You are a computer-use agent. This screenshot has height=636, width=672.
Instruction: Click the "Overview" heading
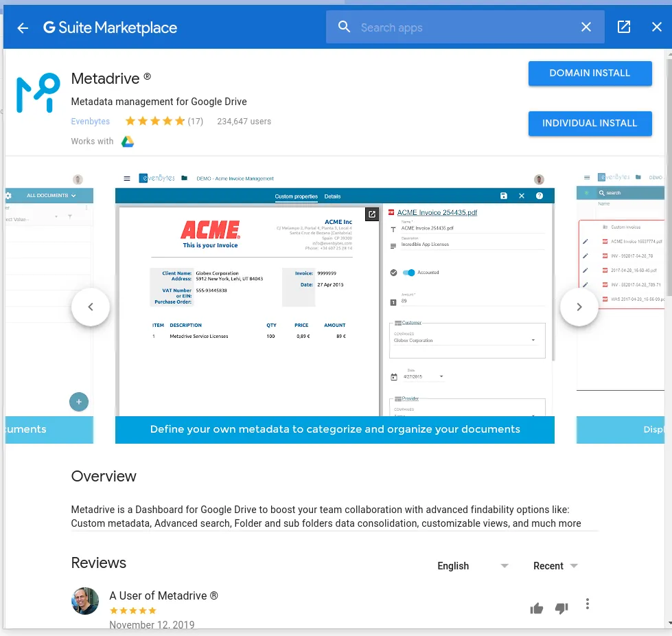click(104, 476)
